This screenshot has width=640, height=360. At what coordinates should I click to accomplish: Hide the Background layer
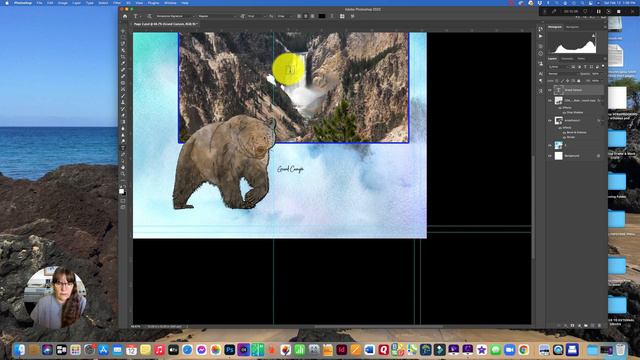pos(550,156)
